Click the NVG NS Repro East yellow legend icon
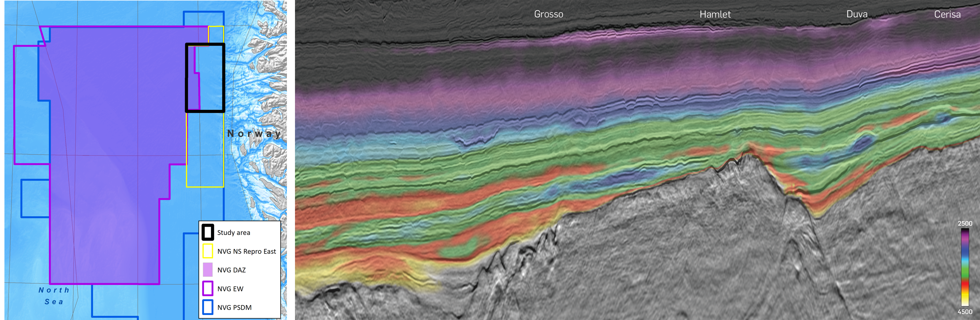Image resolution: width=980 pixels, height=320 pixels. [207, 251]
